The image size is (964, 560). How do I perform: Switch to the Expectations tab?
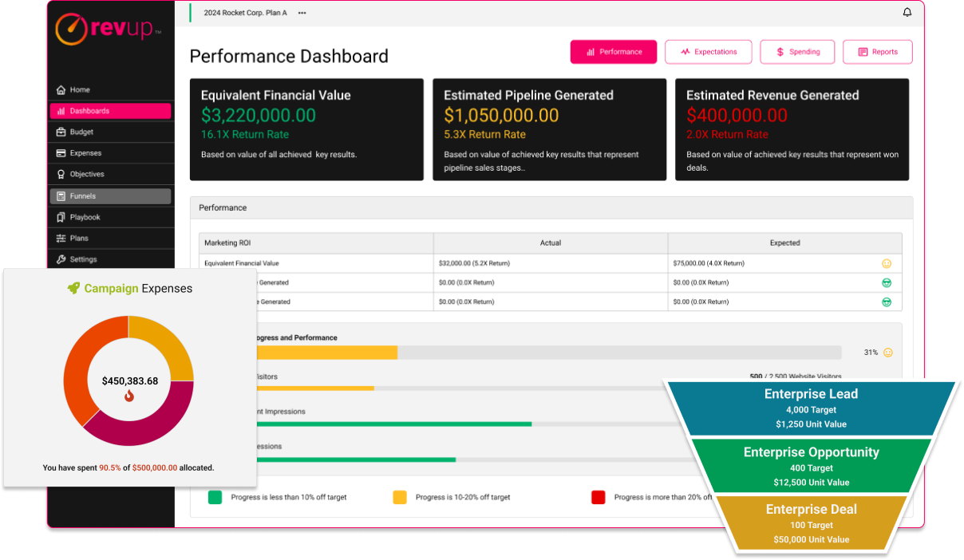pyautogui.click(x=708, y=51)
